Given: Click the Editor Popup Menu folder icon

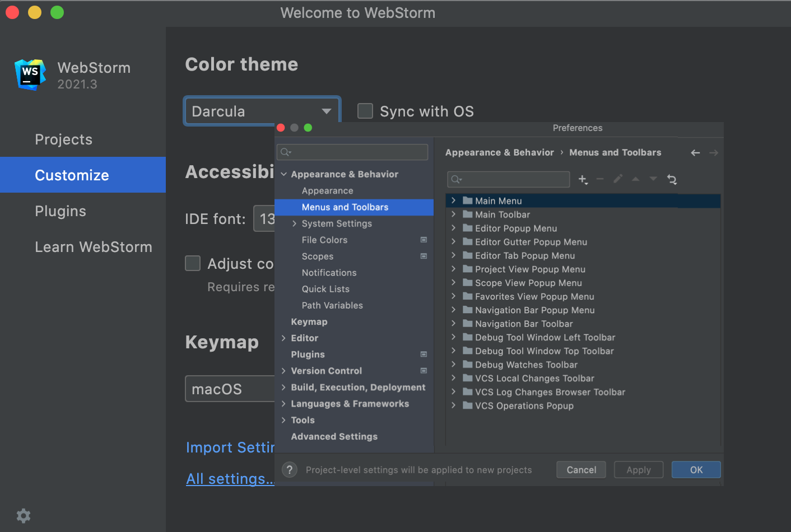Looking at the screenshot, I should [468, 228].
